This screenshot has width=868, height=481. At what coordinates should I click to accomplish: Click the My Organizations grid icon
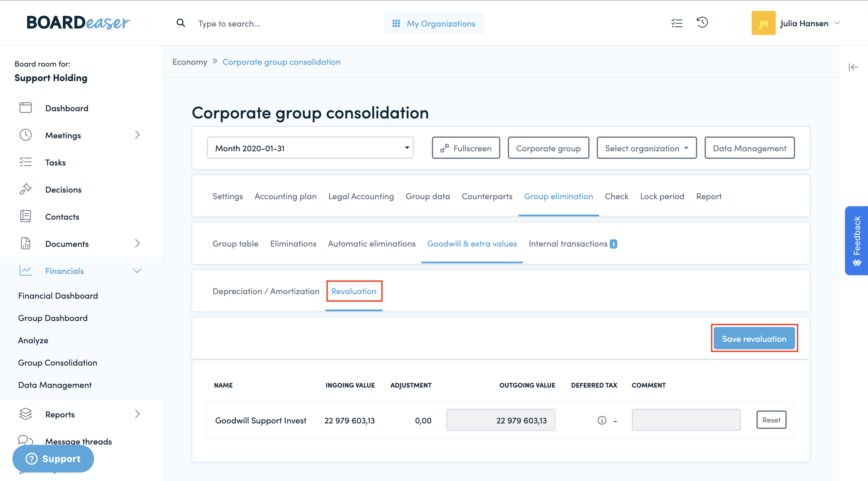(x=396, y=23)
